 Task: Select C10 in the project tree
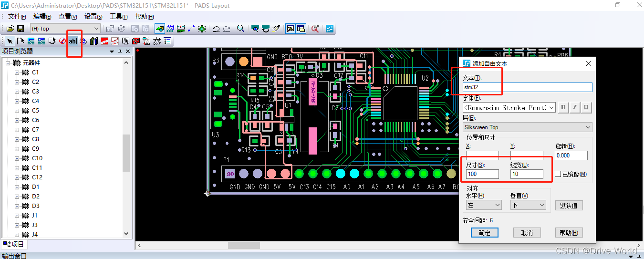coord(37,158)
